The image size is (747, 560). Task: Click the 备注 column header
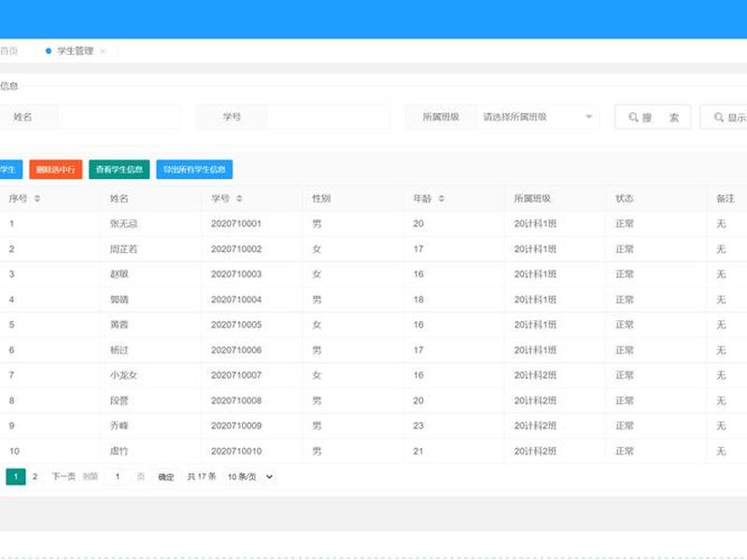pyautogui.click(x=726, y=199)
